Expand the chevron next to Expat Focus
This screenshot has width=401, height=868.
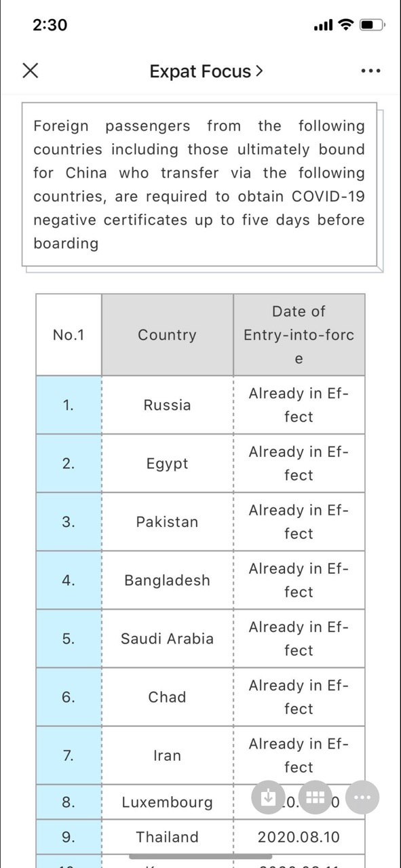(259, 71)
